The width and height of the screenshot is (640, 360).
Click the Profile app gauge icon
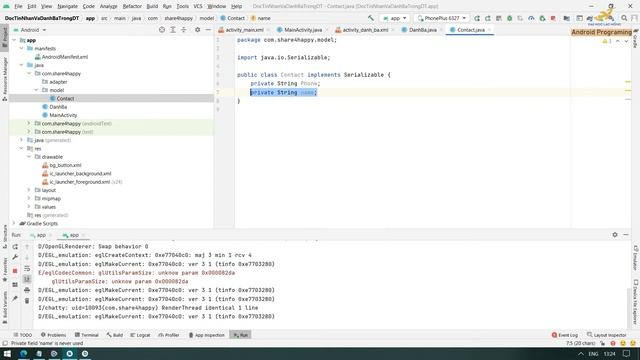coord(531,18)
